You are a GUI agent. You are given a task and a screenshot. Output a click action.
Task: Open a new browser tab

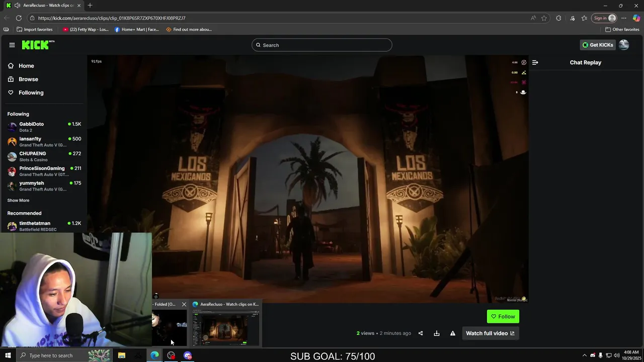[90, 6]
